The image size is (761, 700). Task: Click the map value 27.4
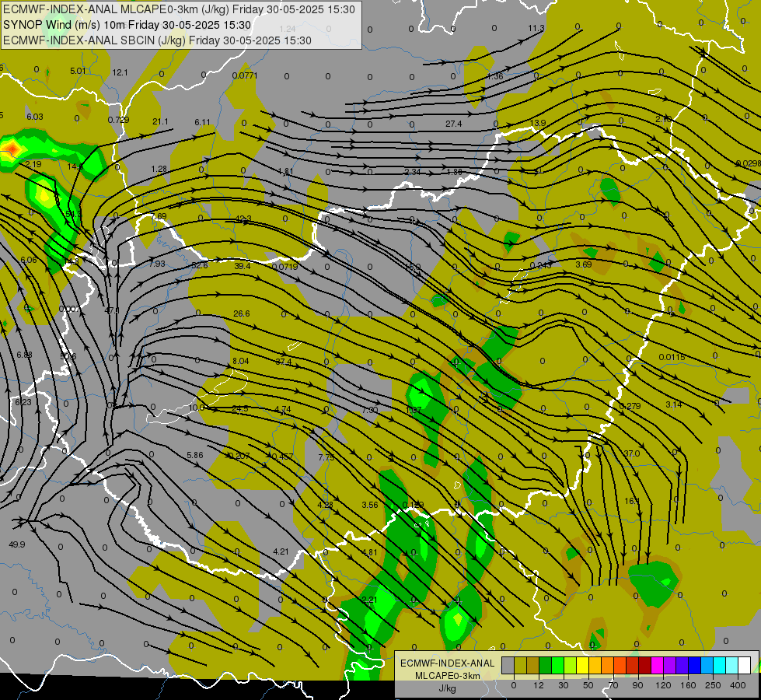pos(453,124)
